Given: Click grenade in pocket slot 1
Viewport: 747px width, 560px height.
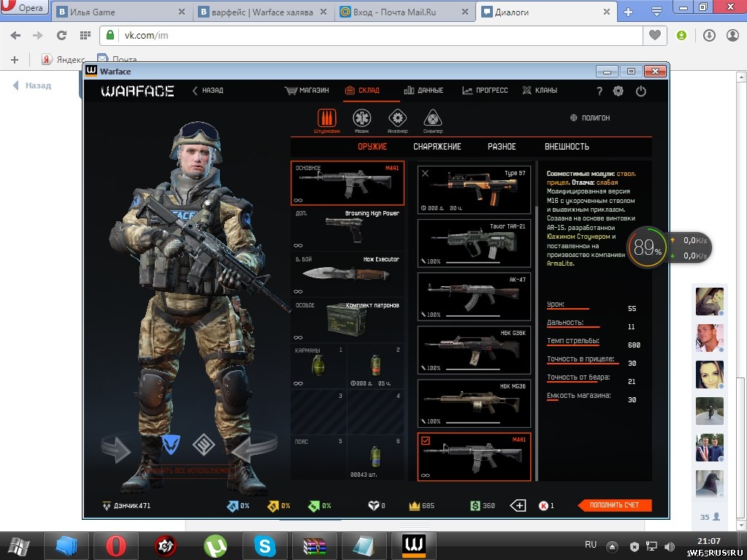Looking at the screenshot, I should [318, 366].
